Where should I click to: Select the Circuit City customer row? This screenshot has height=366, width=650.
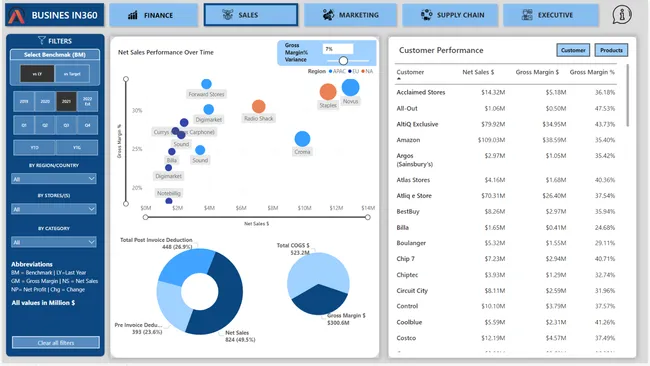[506, 291]
